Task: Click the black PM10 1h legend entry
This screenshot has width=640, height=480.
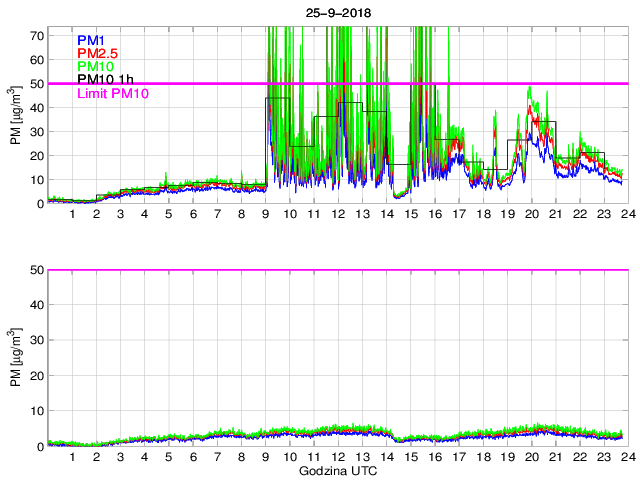Action: pos(105,79)
